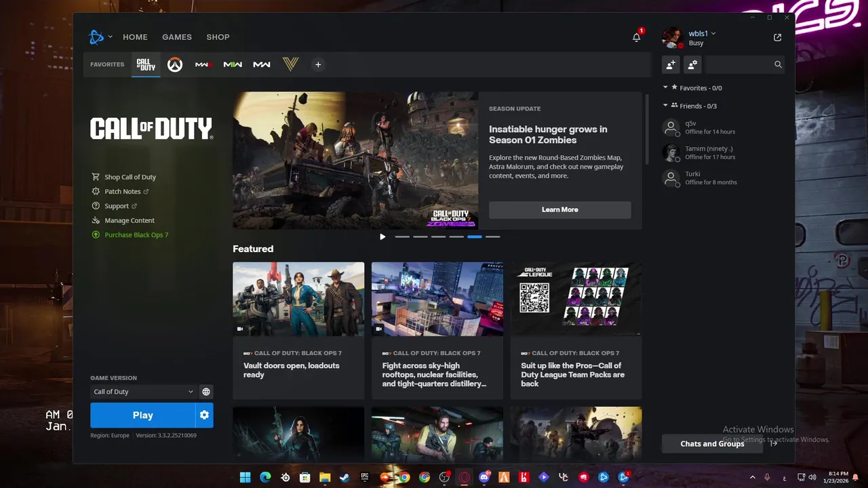Open friend management settings icon
The image size is (868, 488).
[692, 64]
